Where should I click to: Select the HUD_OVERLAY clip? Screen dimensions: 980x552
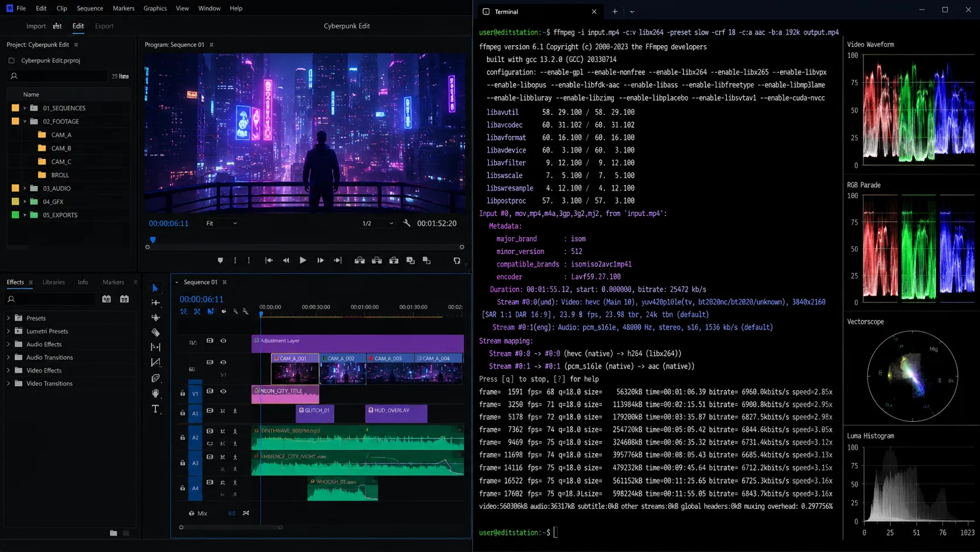point(396,413)
